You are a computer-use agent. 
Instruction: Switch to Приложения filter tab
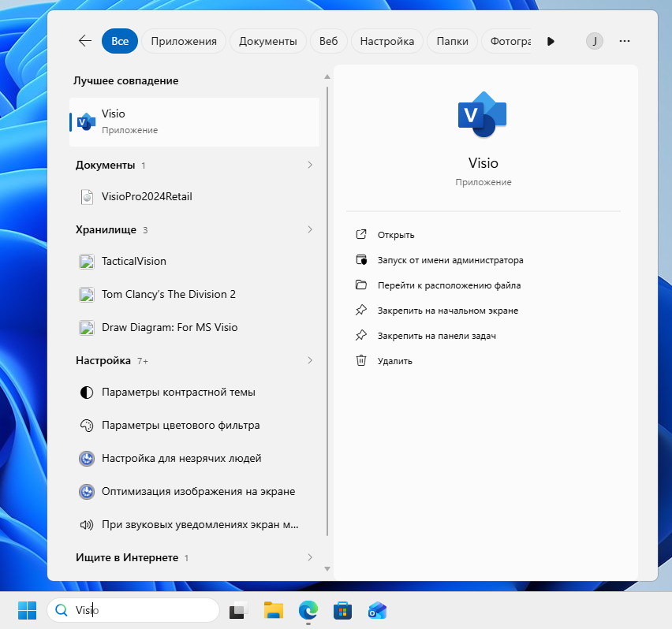click(x=184, y=41)
